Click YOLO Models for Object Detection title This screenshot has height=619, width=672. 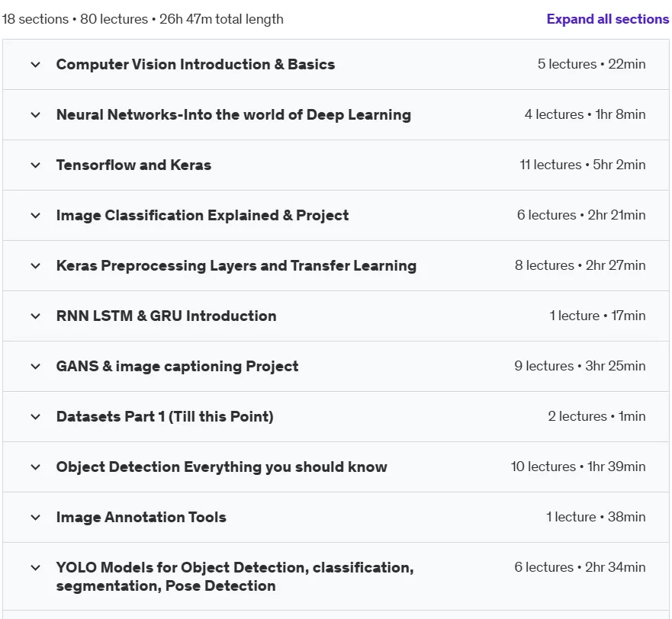pos(235,576)
